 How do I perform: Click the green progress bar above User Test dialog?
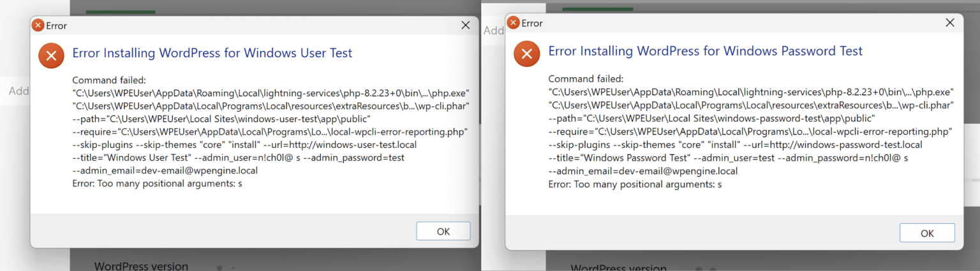coord(121,11)
